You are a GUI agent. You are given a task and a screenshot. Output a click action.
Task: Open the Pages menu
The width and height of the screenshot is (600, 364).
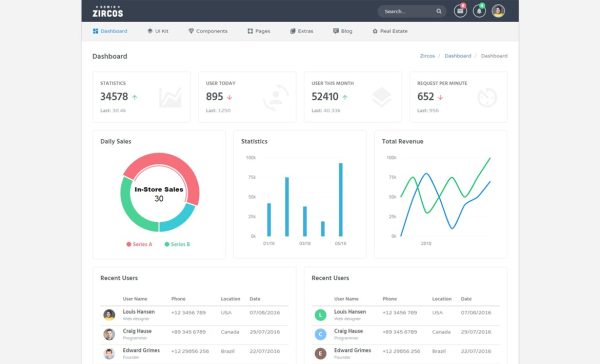[259, 31]
